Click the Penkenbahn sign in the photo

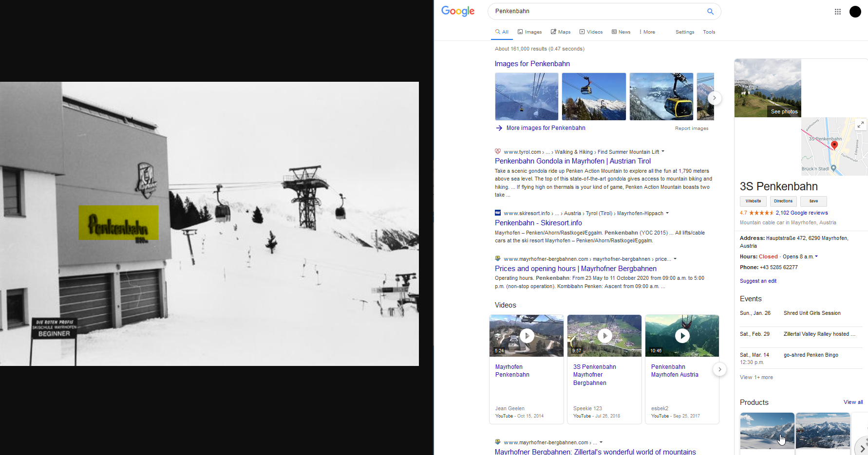[x=118, y=223]
